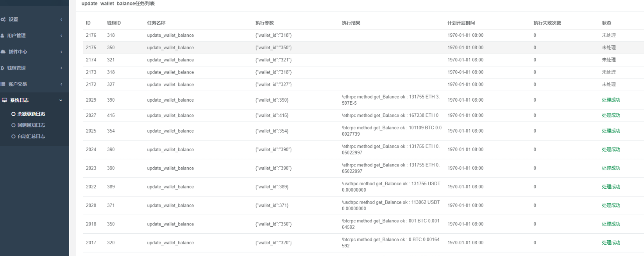Click the monitor icon beside 系统日志
644x256 pixels.
pyautogui.click(x=4, y=100)
